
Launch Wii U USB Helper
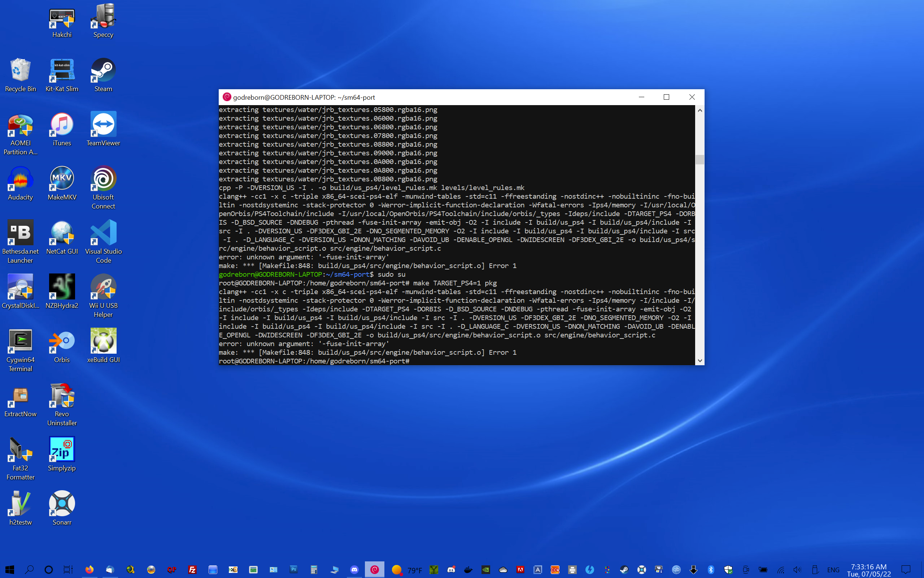(103, 297)
